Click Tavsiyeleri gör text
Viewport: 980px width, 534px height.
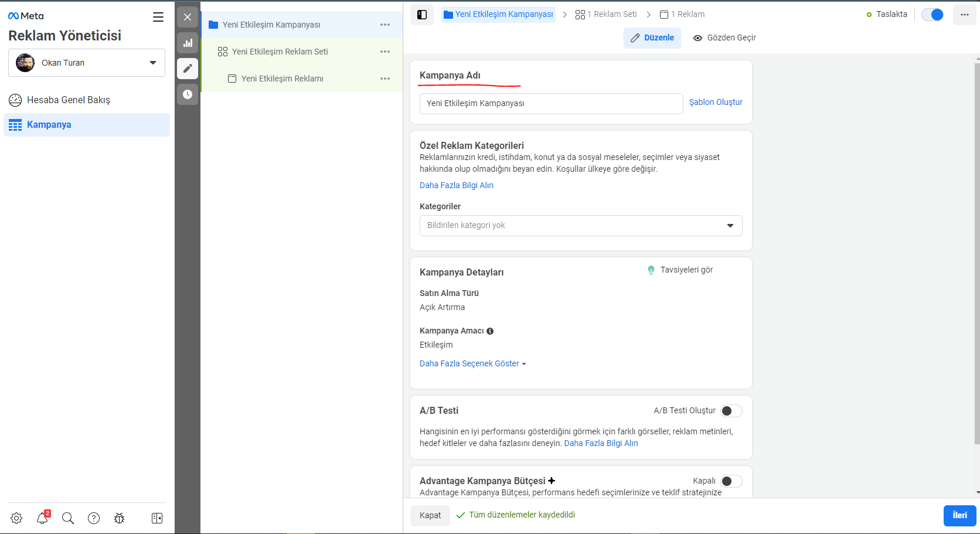(686, 270)
